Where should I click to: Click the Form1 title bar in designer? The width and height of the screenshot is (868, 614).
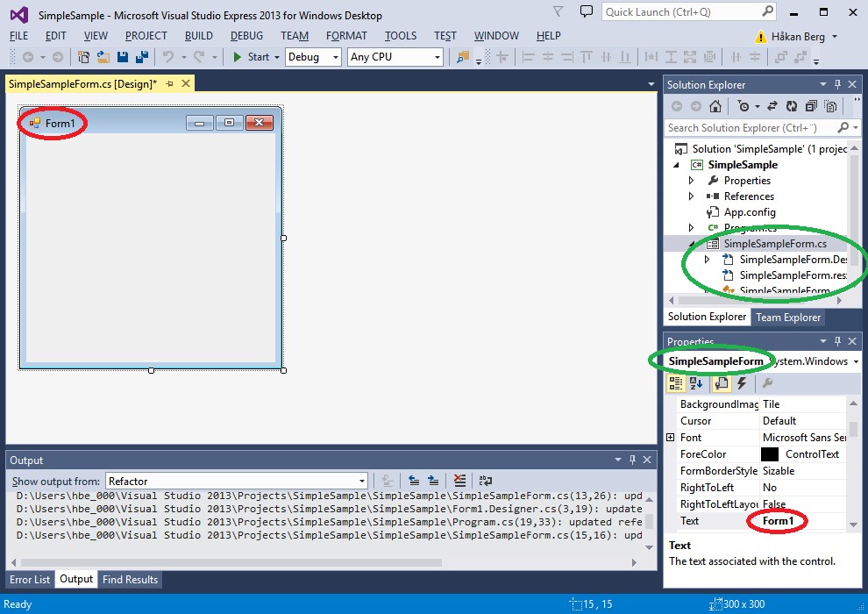[151, 123]
